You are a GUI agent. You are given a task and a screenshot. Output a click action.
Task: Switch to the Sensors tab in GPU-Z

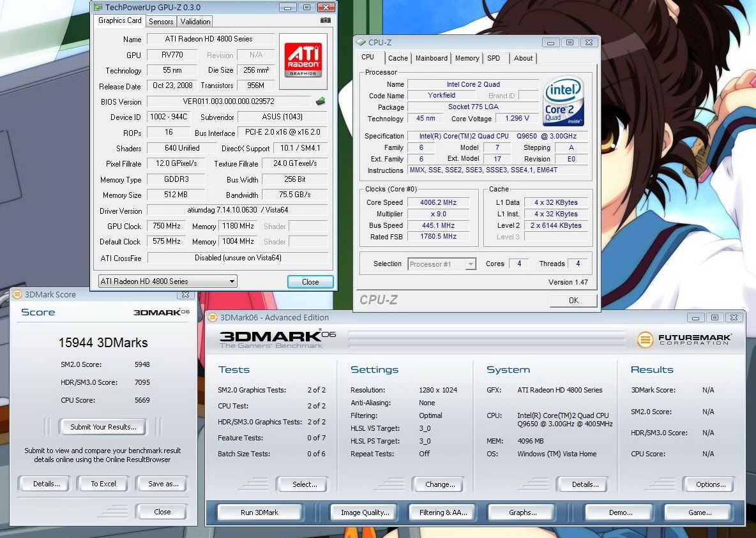[161, 21]
